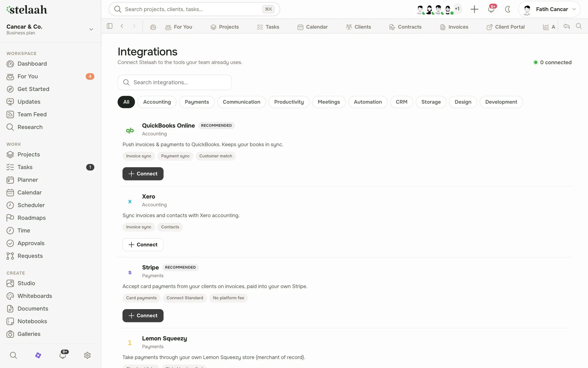Open notifications bell in the top bar
Screen dimensions: 588x368
pyautogui.click(x=491, y=9)
